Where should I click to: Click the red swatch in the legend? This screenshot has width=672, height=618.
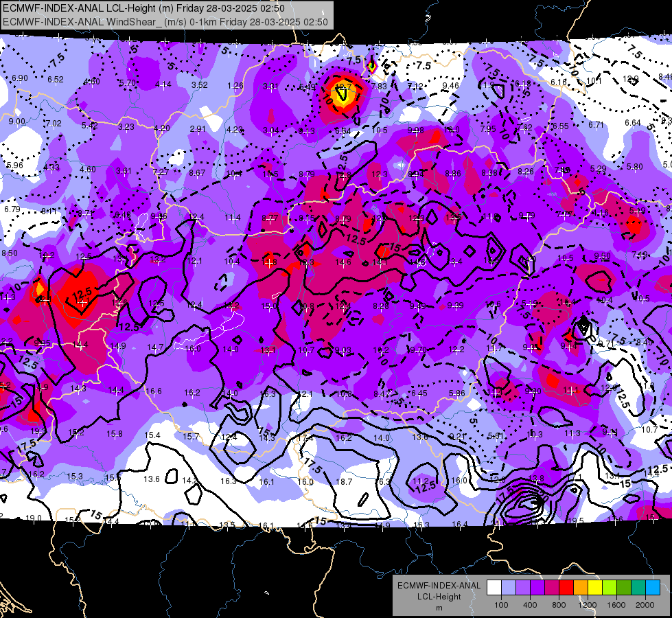pyautogui.click(x=566, y=588)
